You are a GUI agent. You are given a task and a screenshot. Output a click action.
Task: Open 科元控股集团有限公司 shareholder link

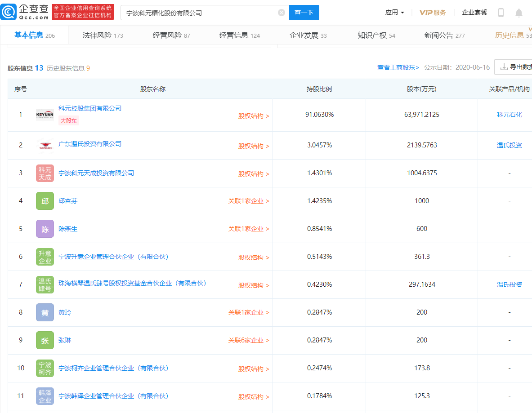click(x=90, y=108)
